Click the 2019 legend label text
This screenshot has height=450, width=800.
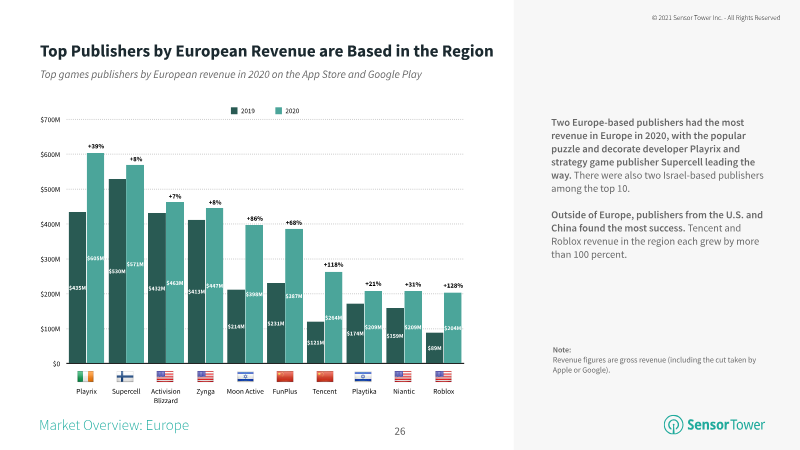[x=248, y=111]
